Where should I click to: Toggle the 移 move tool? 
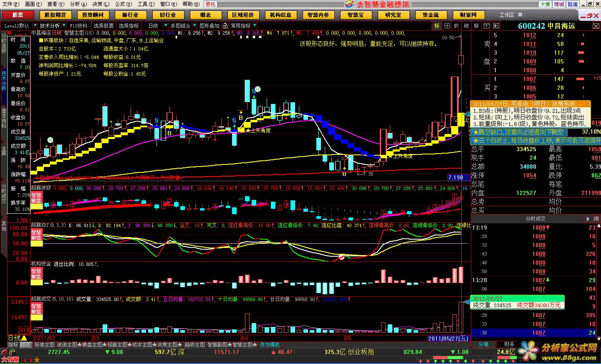pyautogui.click(x=476, y=25)
